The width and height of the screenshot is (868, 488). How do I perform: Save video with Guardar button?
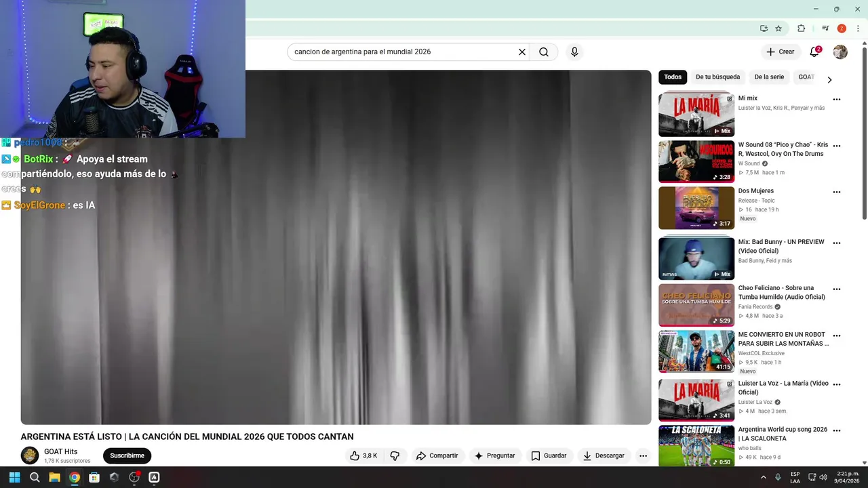549,455
